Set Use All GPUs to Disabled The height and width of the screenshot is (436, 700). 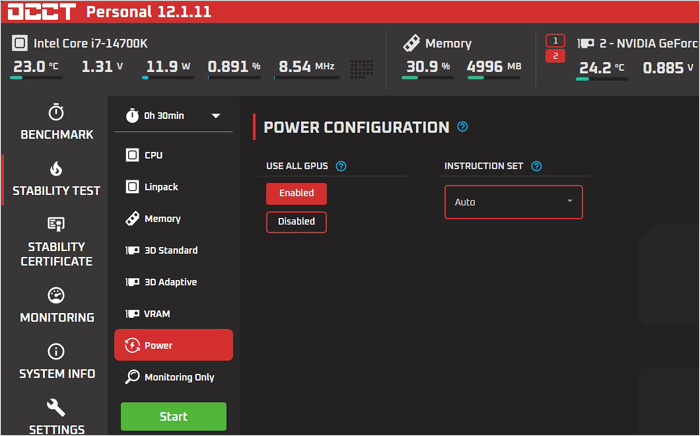(296, 222)
